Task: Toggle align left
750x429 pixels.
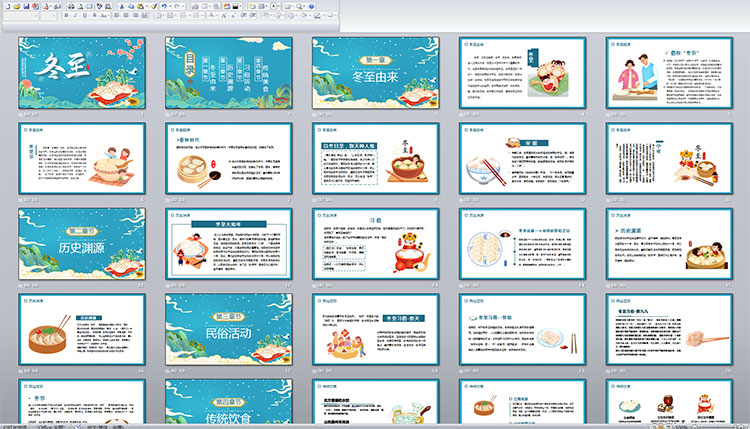Action: click(x=116, y=16)
